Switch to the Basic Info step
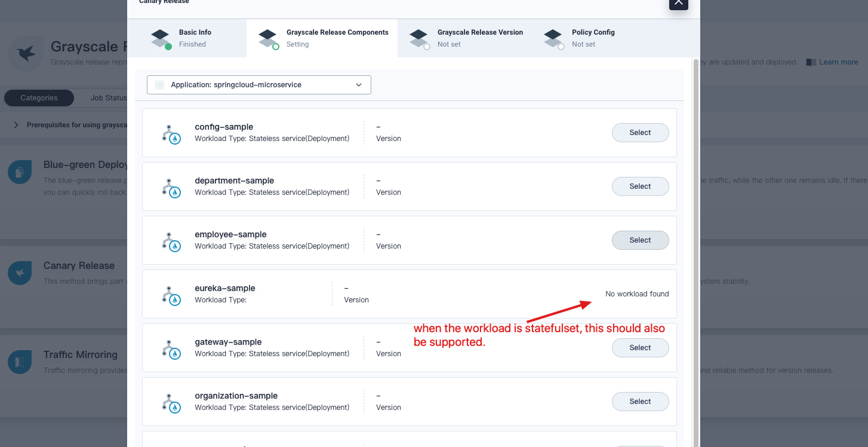 coord(187,38)
